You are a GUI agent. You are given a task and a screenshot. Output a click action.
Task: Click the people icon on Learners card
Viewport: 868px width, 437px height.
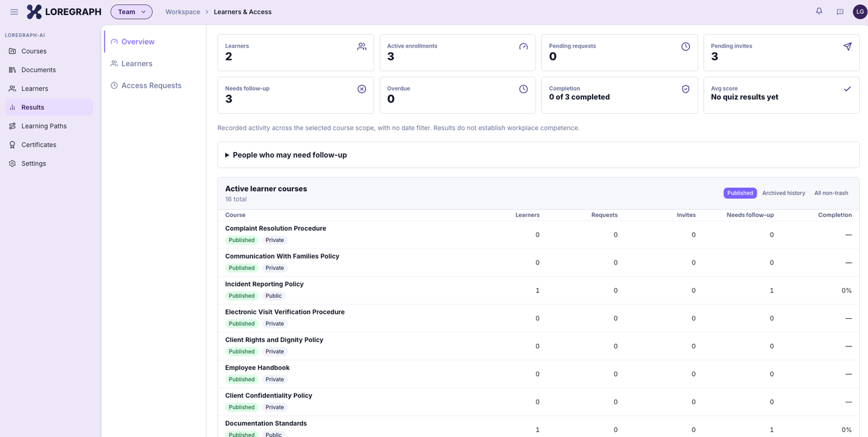pos(362,47)
